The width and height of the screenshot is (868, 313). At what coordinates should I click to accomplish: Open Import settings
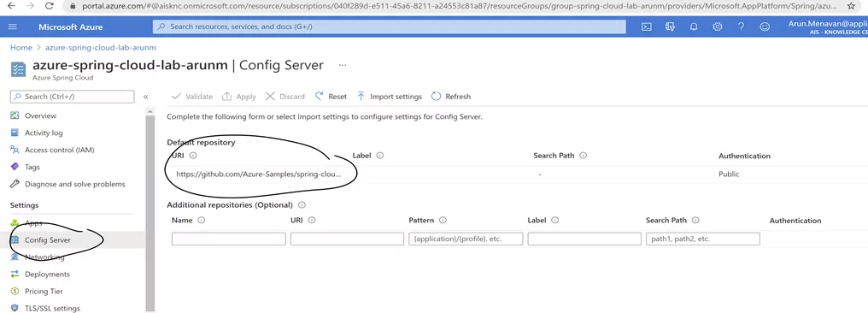coord(390,97)
